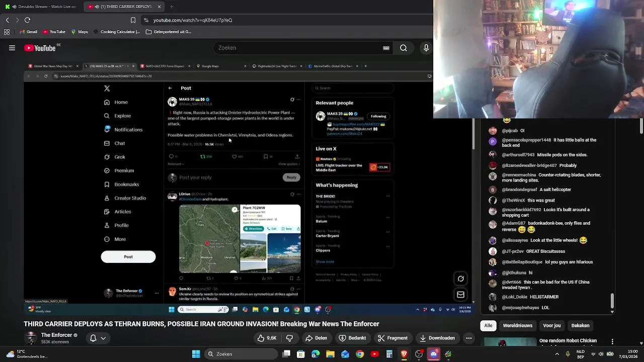This screenshot has height=362, width=644.
Task: Open more actions three-dot menu under video
Action: 469,338
